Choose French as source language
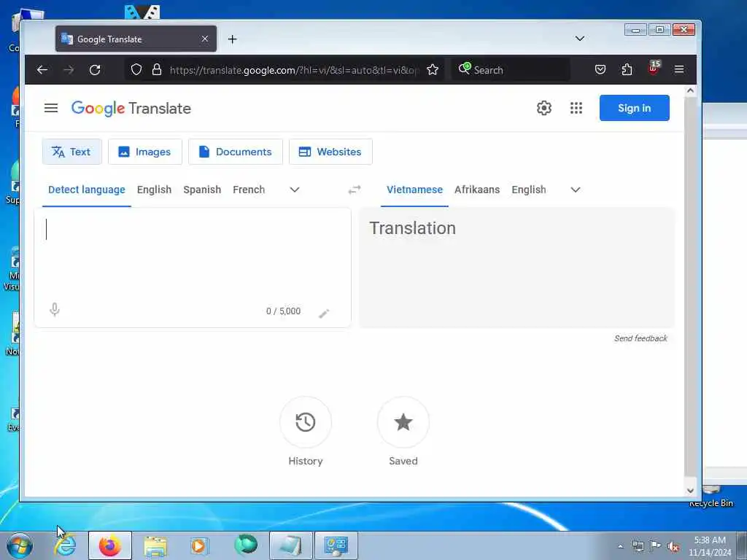Viewport: 747px width, 560px height. click(249, 190)
